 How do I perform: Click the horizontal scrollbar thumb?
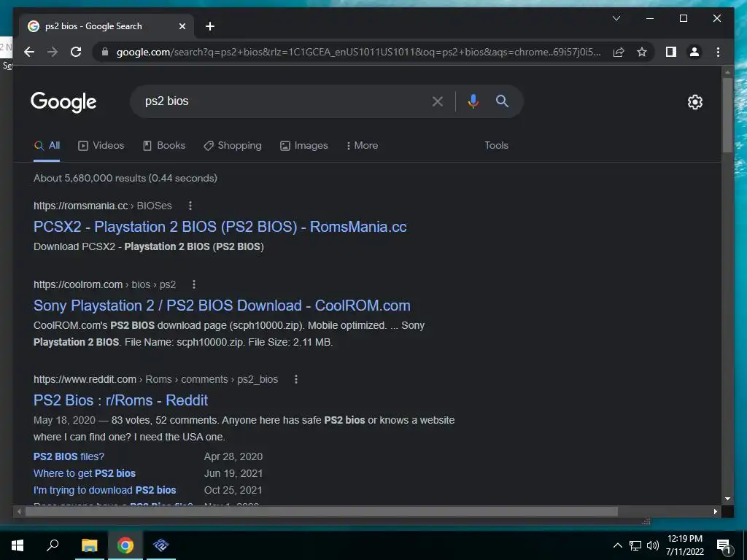click(x=322, y=511)
